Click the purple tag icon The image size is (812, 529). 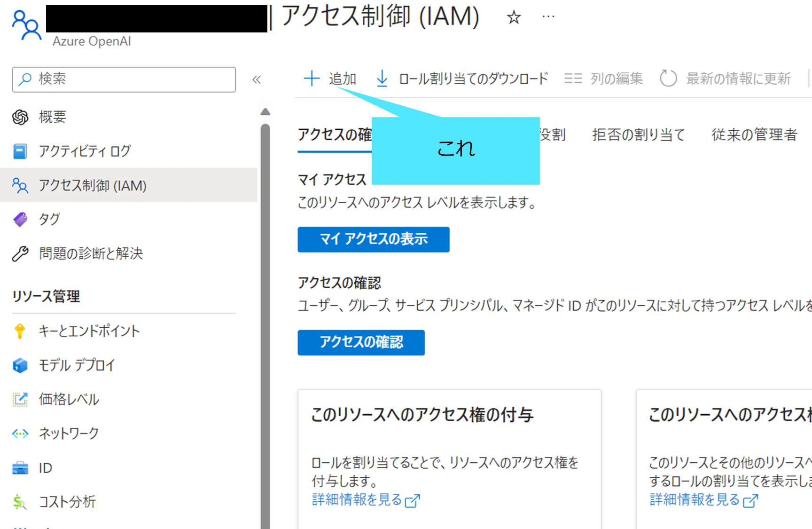20,220
